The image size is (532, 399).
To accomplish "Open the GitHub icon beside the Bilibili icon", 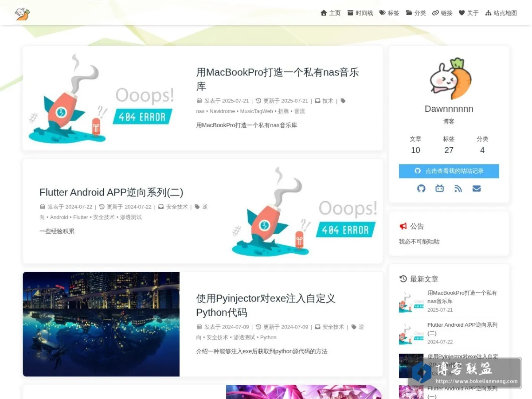I will [x=421, y=188].
